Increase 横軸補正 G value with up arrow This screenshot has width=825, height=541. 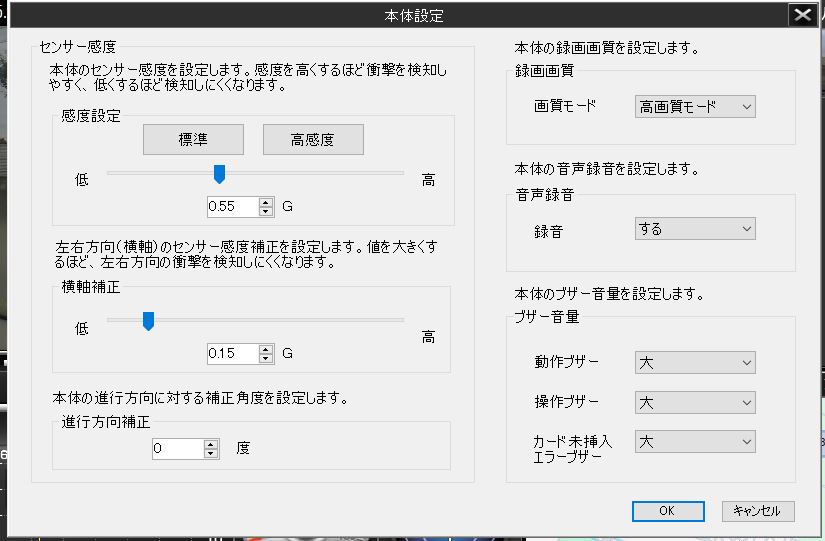click(266, 349)
